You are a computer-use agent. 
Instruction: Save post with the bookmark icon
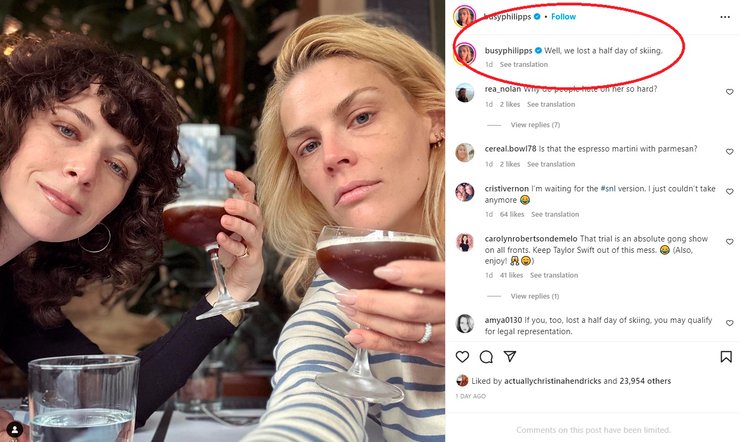pyautogui.click(x=726, y=357)
